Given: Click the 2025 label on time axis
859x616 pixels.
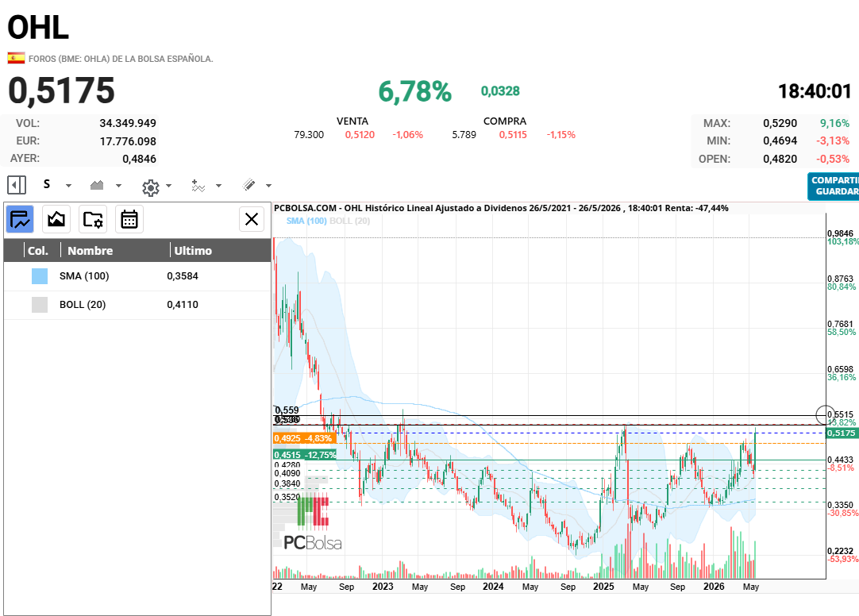Looking at the screenshot, I should point(603,587).
